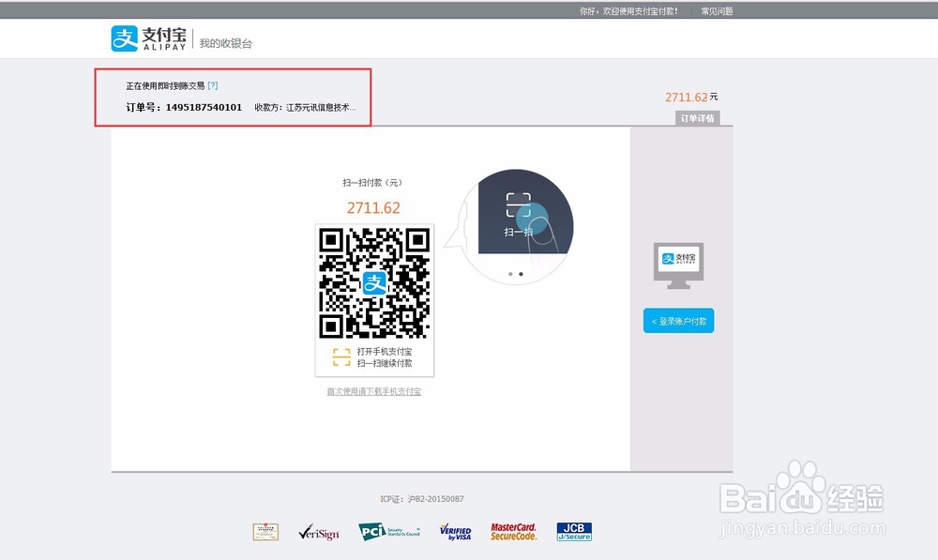Click the 登录账户付款 login payment button
Image resolution: width=938 pixels, height=560 pixels.
point(677,320)
